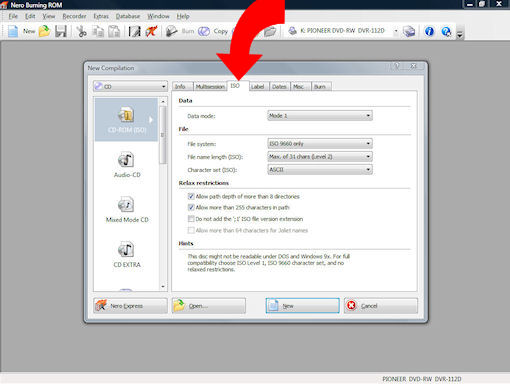Image resolution: width=510 pixels, height=384 pixels.
Task: Click the disc info icon right of recorder dropdown
Action: pyautogui.click(x=409, y=31)
